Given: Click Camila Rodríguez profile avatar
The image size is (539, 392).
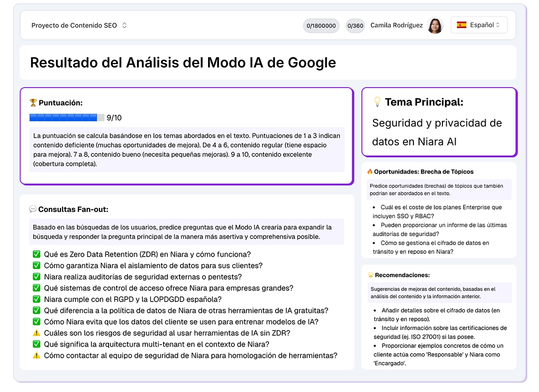Looking at the screenshot, I should [x=435, y=25].
